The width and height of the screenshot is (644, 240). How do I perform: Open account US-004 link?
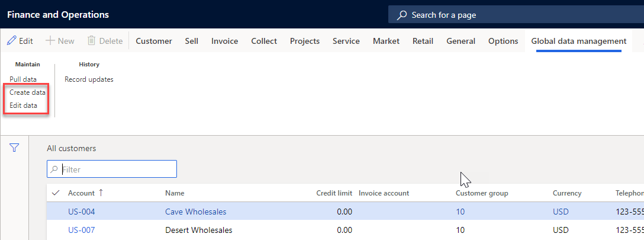pos(82,212)
